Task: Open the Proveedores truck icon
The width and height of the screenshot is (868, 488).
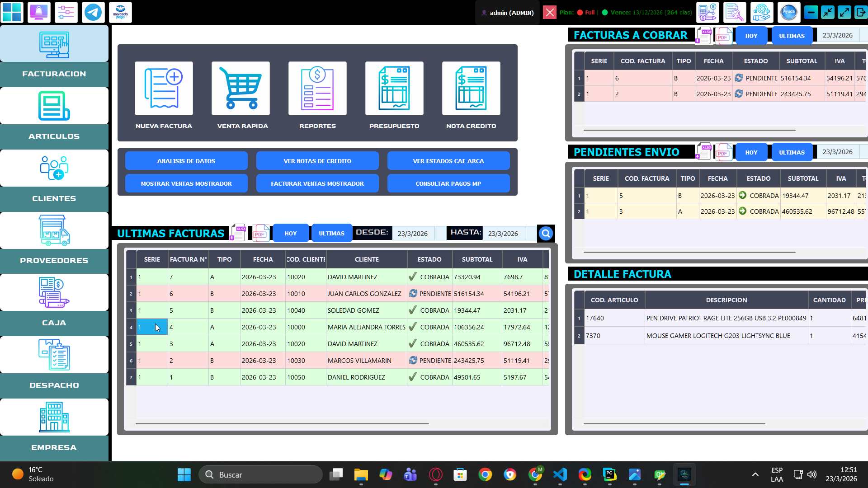Action: point(54,230)
